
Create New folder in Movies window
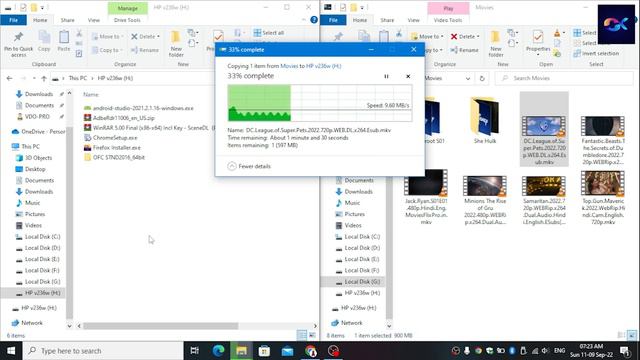tap(496, 44)
